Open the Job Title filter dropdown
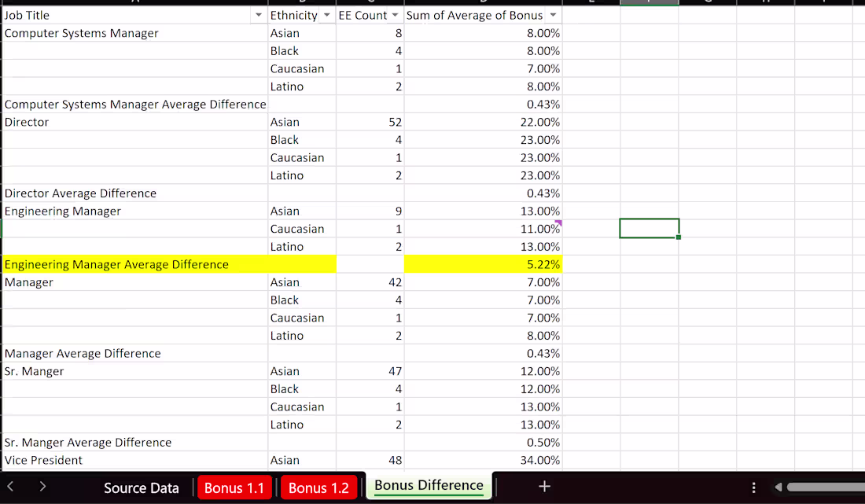This screenshot has width=865, height=504. click(x=259, y=15)
